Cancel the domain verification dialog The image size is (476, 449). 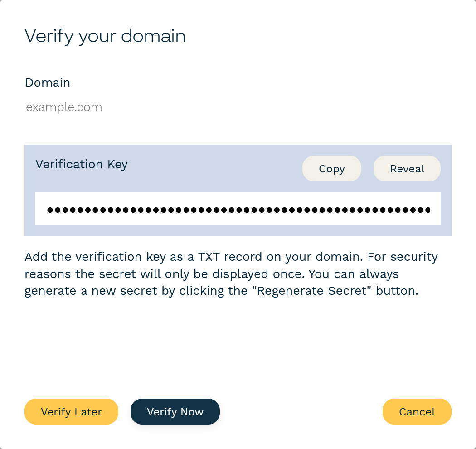(x=417, y=411)
